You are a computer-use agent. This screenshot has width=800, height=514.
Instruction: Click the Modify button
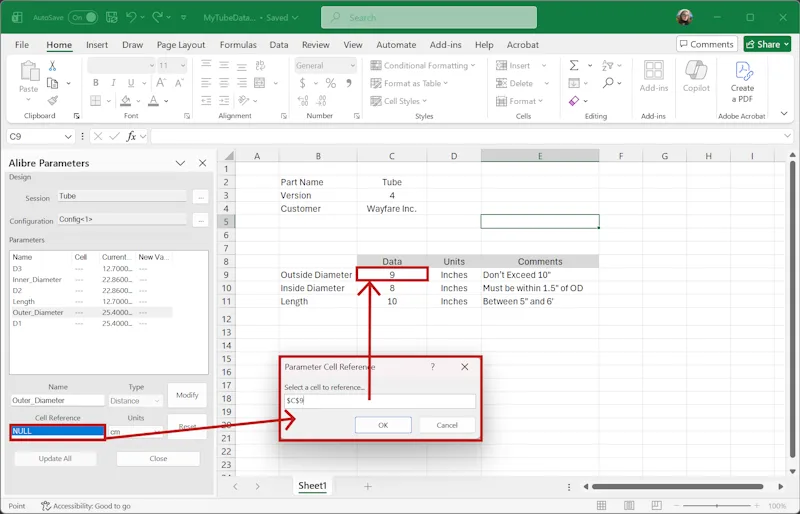[187, 395]
